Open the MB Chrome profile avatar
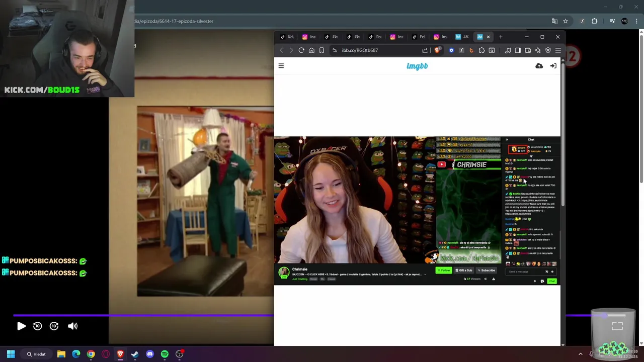The image size is (644, 362). 624,21
